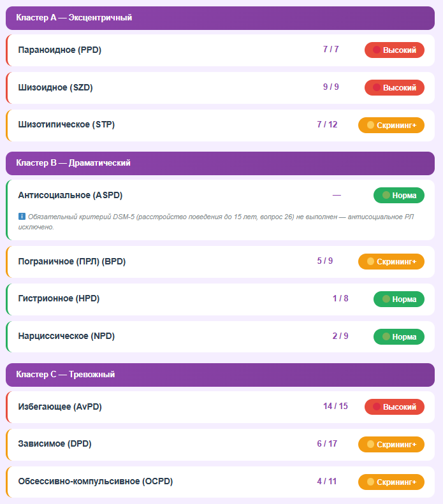Click the red dot in Параноидное's Высокий badge

click(376, 50)
